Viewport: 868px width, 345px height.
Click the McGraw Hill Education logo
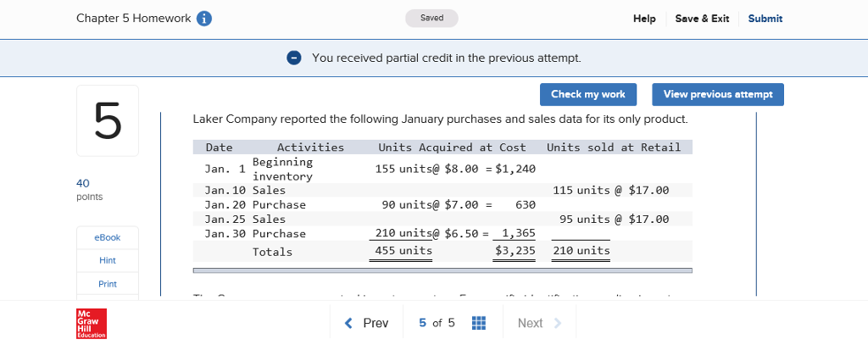pos(91,324)
